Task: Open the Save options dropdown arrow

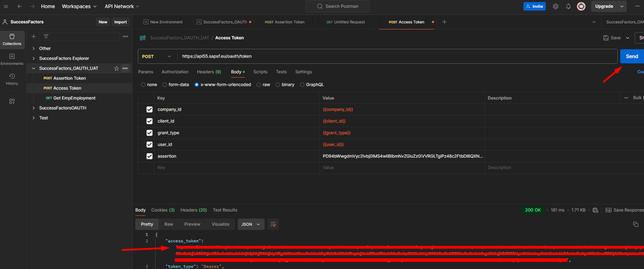Action: (627, 38)
